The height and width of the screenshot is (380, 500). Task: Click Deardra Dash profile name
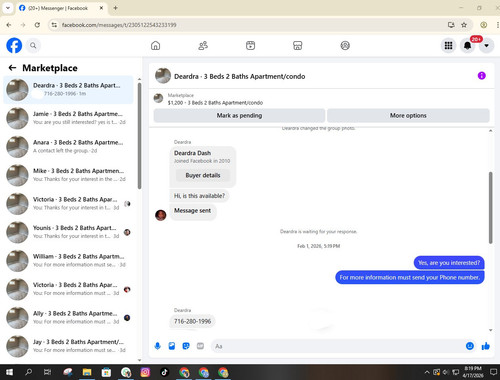click(x=192, y=153)
